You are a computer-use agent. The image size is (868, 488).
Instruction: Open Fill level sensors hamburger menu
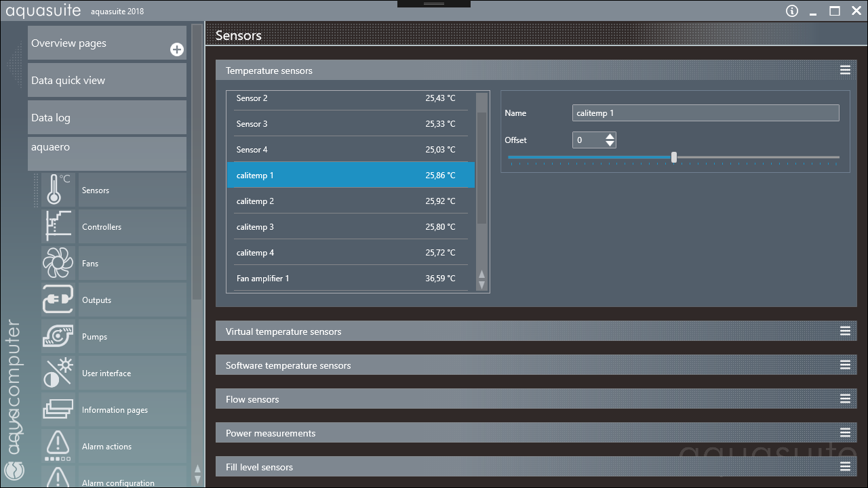point(845,466)
